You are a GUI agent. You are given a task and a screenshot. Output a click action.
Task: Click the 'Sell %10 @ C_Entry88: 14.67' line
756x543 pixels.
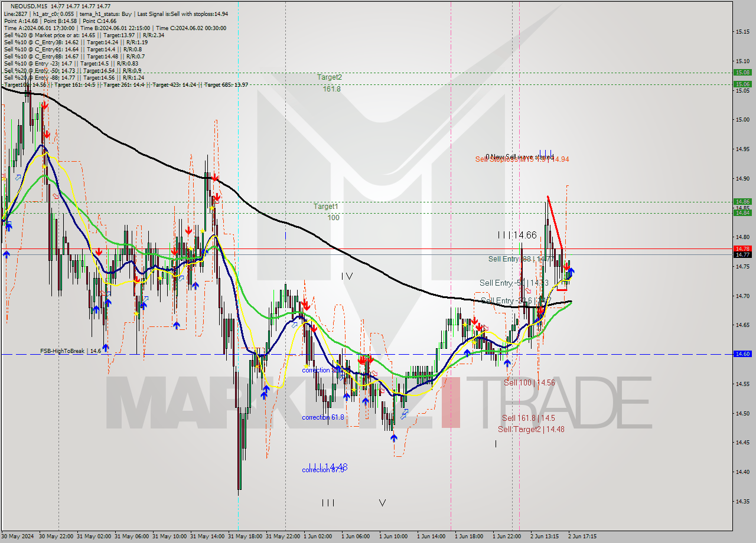click(74, 56)
